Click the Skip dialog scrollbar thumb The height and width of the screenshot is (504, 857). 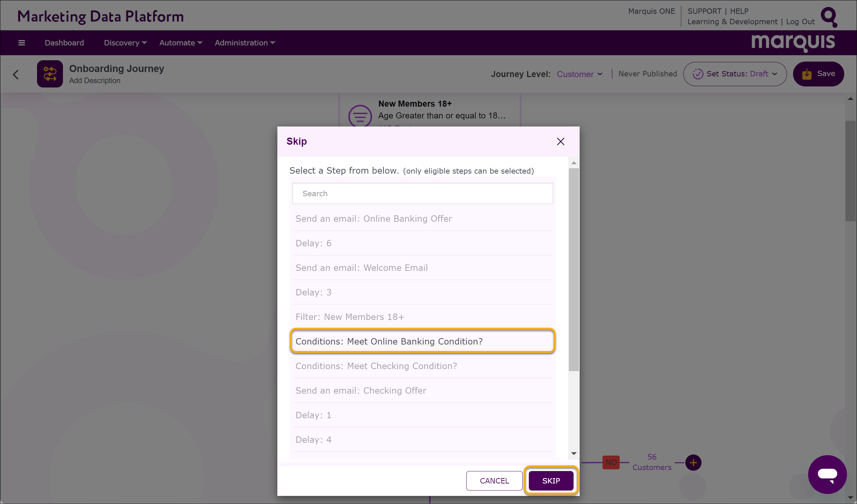point(574,270)
